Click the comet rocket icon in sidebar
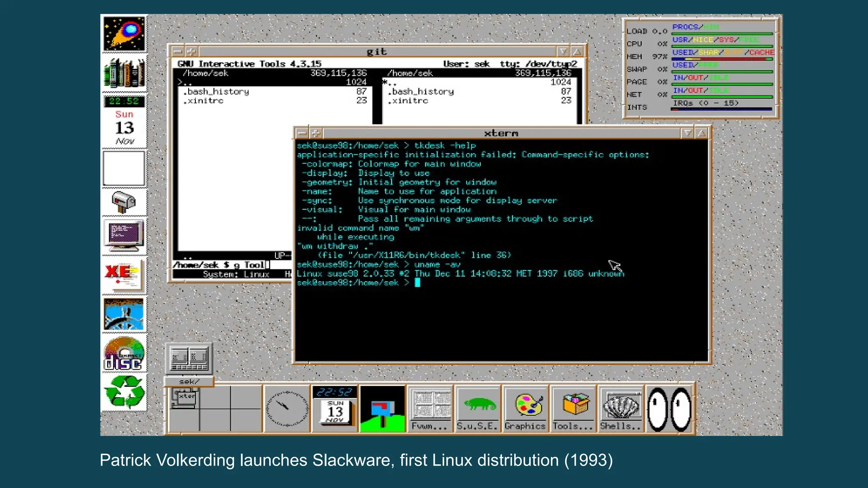Image resolution: width=868 pixels, height=488 pixels. coord(124,34)
